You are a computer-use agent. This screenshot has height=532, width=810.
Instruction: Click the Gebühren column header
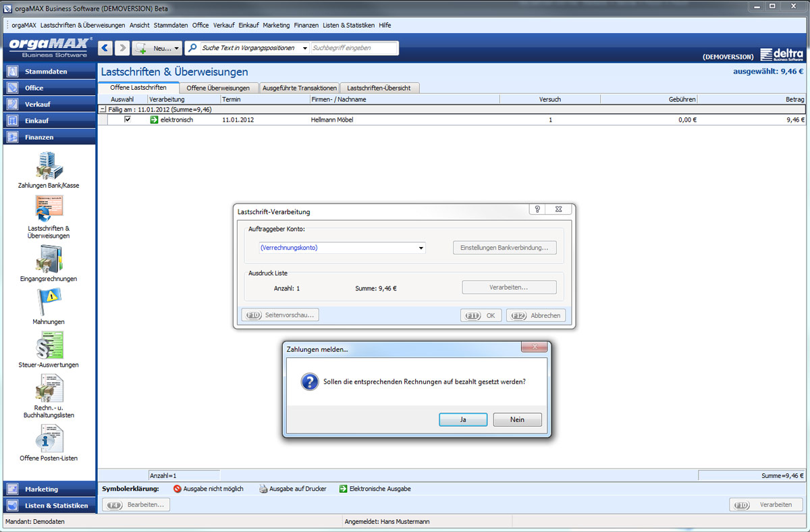point(649,99)
